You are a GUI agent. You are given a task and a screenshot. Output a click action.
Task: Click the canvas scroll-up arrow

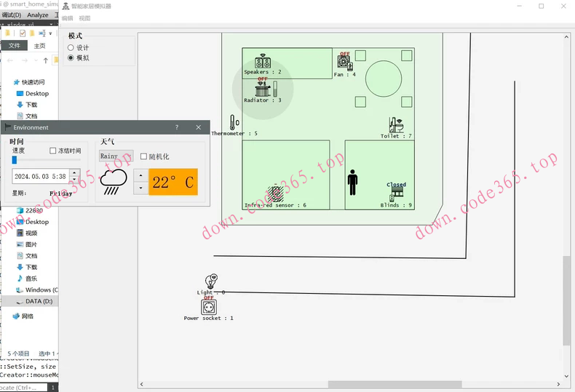click(x=566, y=37)
